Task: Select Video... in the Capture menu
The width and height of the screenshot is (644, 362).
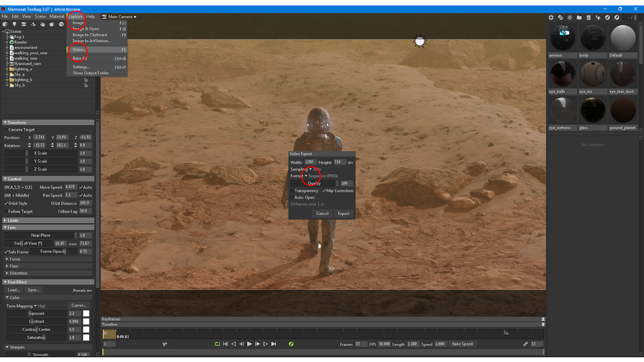Action: point(97,50)
